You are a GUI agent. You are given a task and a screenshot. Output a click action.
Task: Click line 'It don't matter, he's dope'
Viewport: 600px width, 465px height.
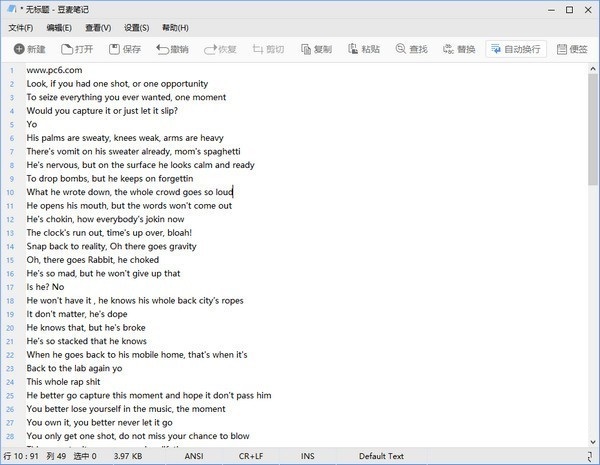click(77, 314)
